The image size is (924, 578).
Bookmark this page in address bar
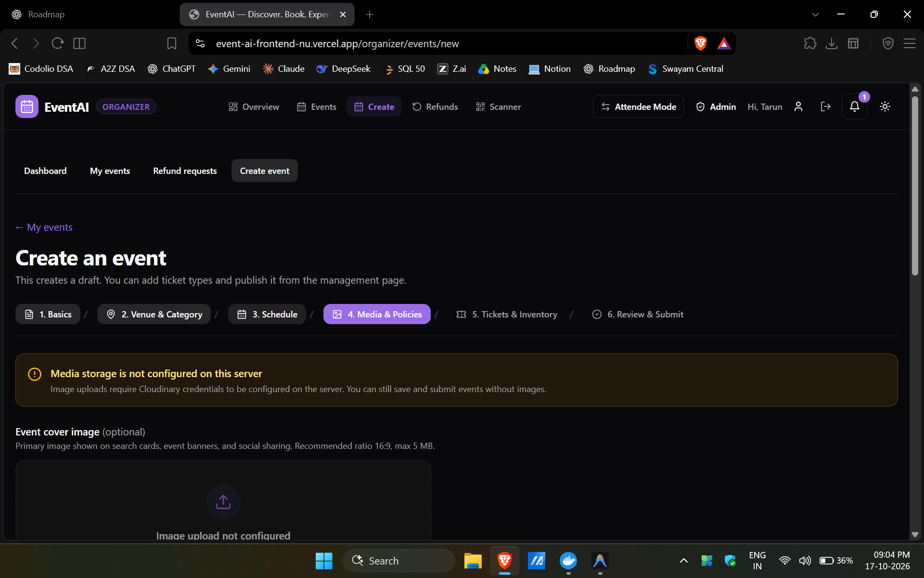coord(172,43)
